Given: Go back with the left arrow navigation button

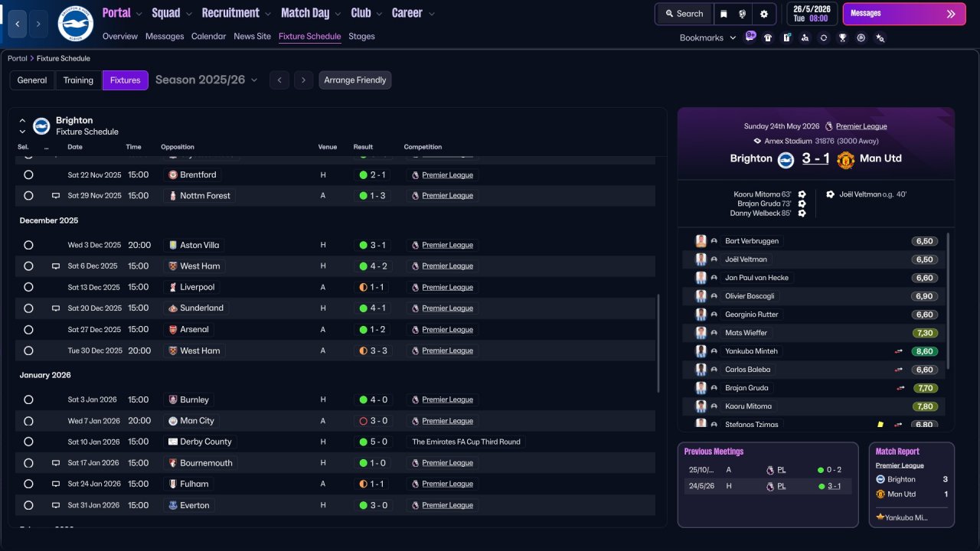Looking at the screenshot, I should (x=18, y=24).
